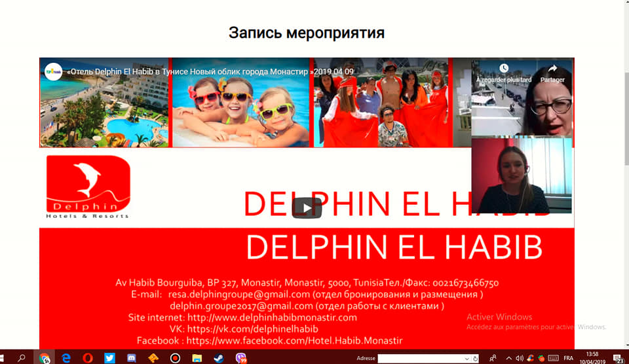Click the Delphin Hotels & Resorts logo
629x364 pixels.
88,187
